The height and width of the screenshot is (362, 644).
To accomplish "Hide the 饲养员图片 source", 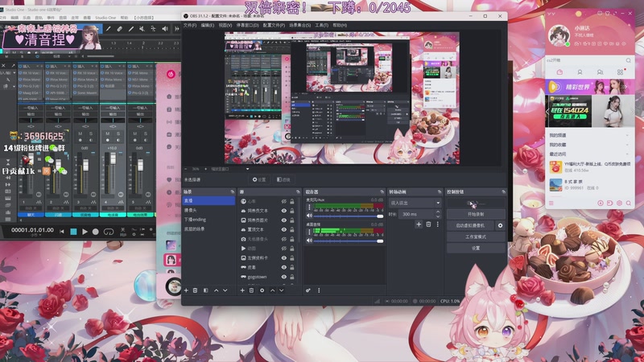I will coord(284,220).
